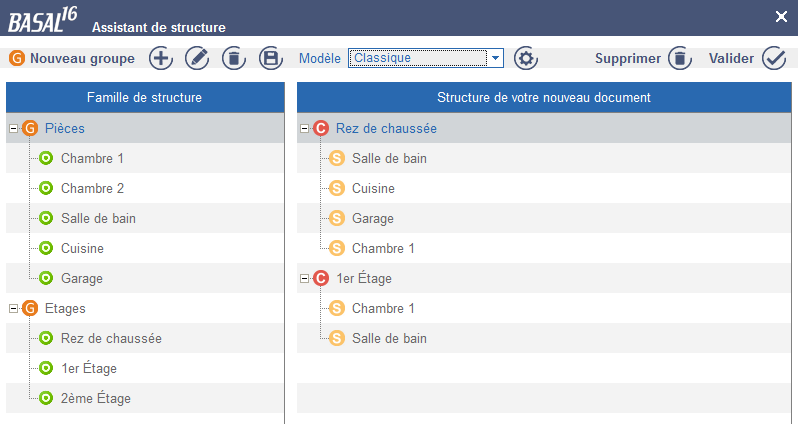Screen dimensions: 798x424
Task: Collapse the Pièces group
Action: coord(13,128)
